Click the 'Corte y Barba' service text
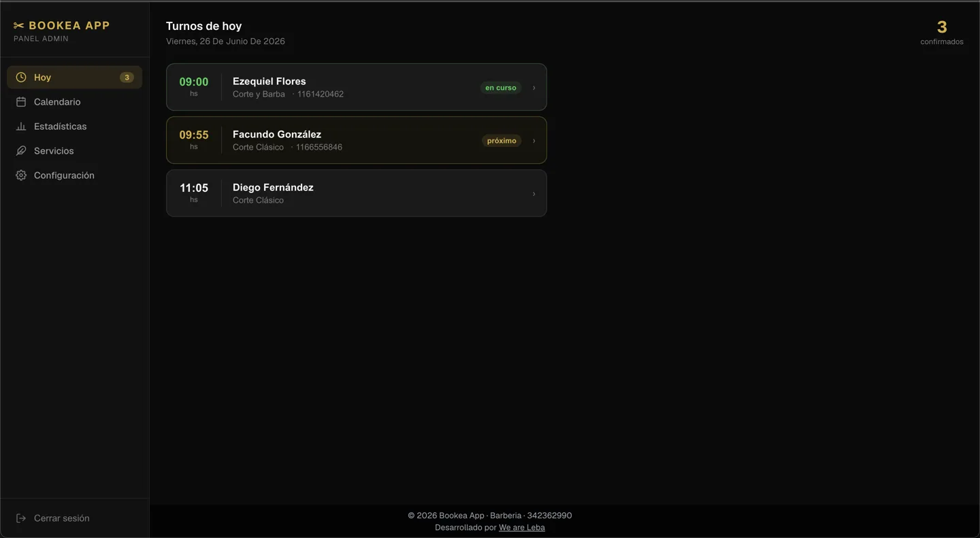 pyautogui.click(x=259, y=94)
